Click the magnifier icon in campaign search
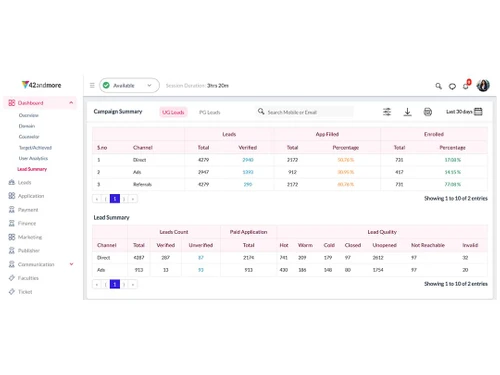Viewport: 500px width, 375px height. 261,111
